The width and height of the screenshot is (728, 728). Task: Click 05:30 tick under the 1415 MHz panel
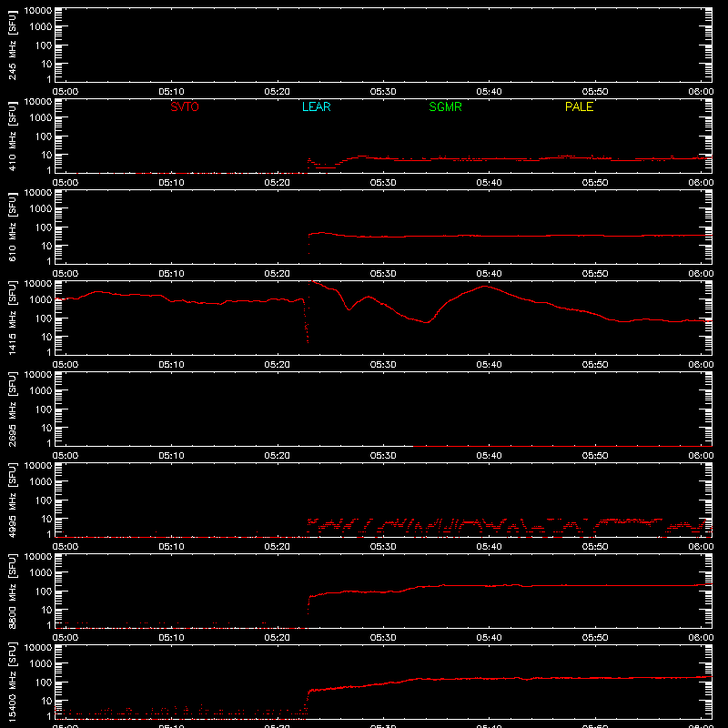pyautogui.click(x=383, y=365)
